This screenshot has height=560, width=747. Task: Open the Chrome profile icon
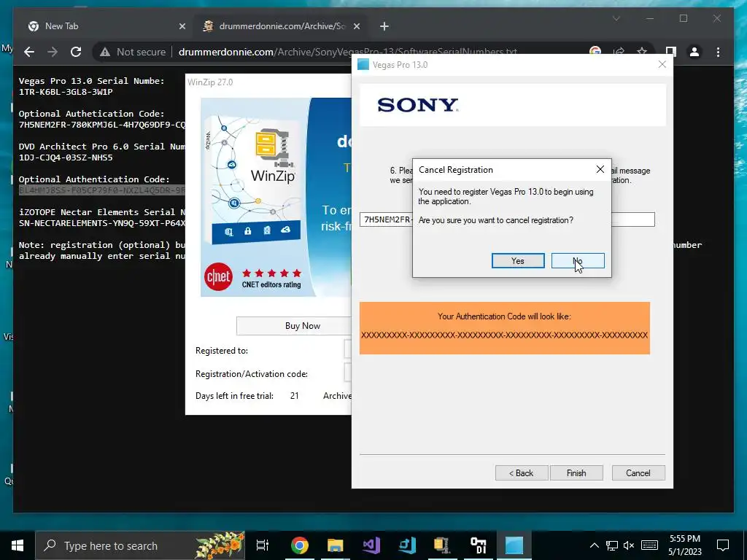(x=694, y=52)
